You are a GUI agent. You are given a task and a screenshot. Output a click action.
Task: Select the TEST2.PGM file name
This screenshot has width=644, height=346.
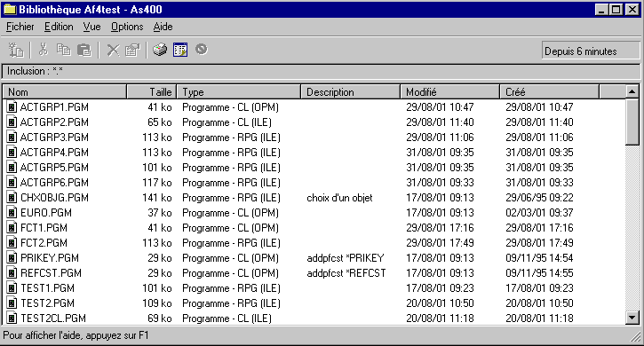pyautogui.click(x=48, y=303)
